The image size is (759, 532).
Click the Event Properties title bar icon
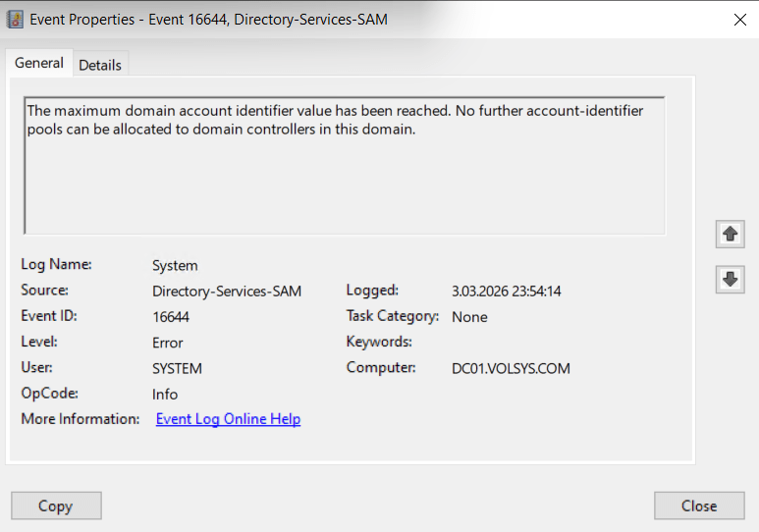pyautogui.click(x=16, y=20)
